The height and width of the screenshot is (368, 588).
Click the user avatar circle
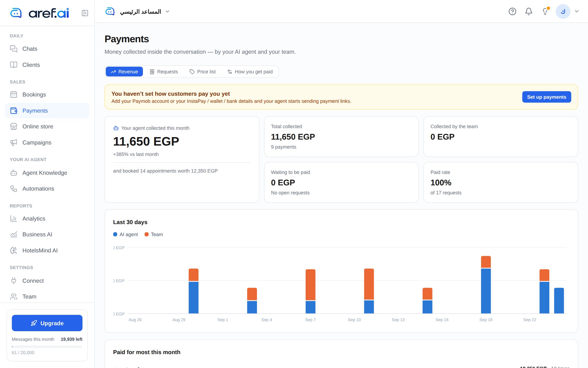pyautogui.click(x=563, y=11)
